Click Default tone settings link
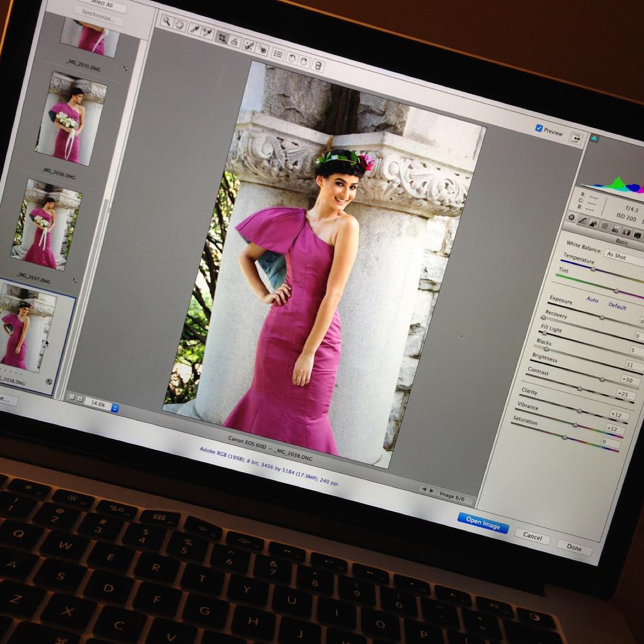 [617, 306]
